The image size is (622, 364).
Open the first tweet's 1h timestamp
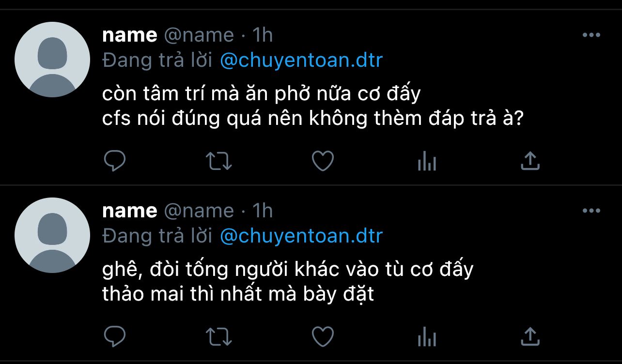pos(263,35)
